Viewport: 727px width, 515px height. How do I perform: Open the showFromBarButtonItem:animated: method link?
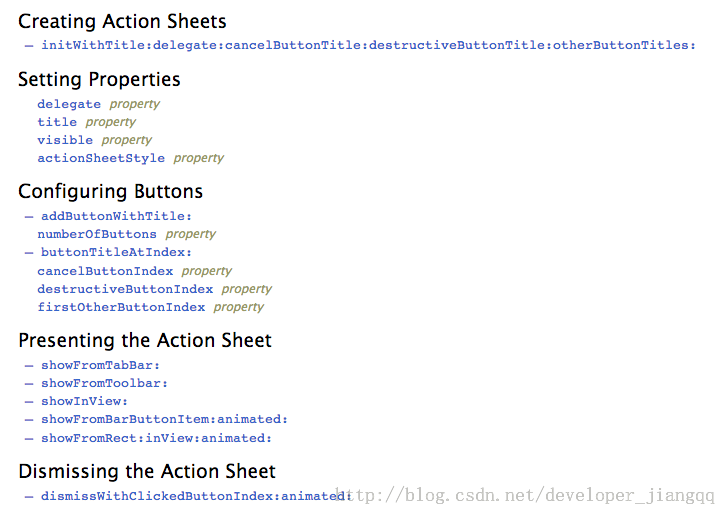point(164,419)
